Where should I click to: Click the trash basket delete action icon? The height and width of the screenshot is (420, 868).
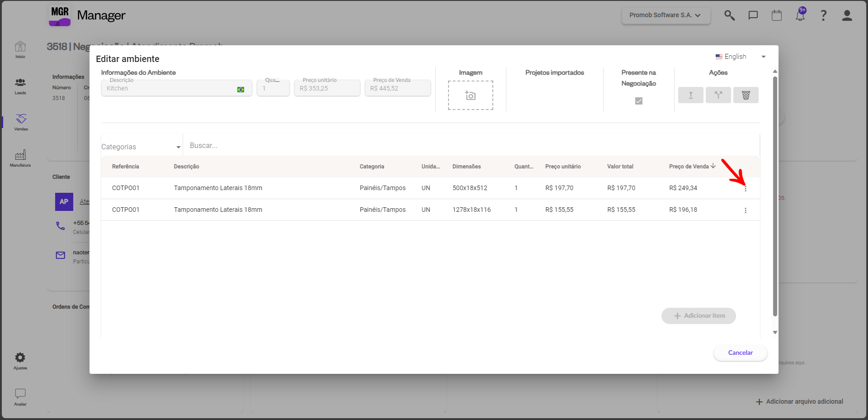(745, 95)
